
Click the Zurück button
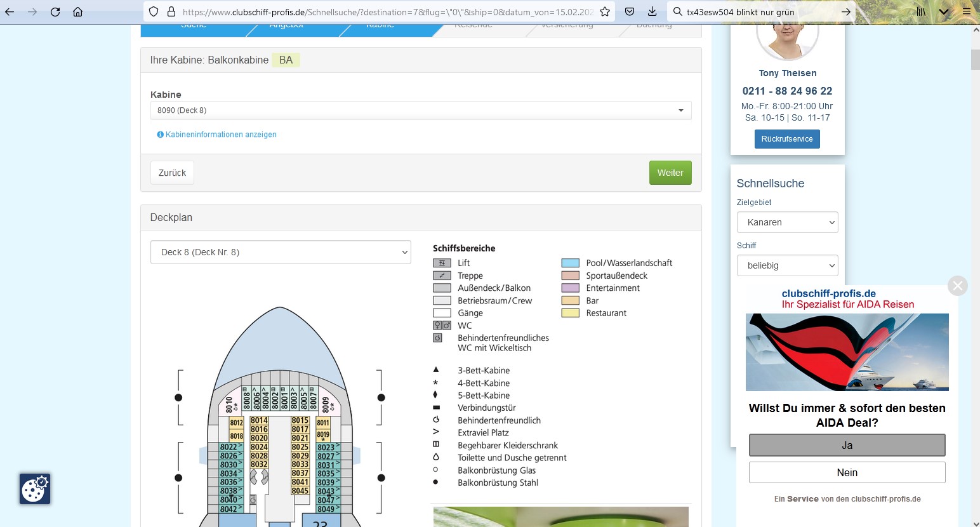point(172,173)
